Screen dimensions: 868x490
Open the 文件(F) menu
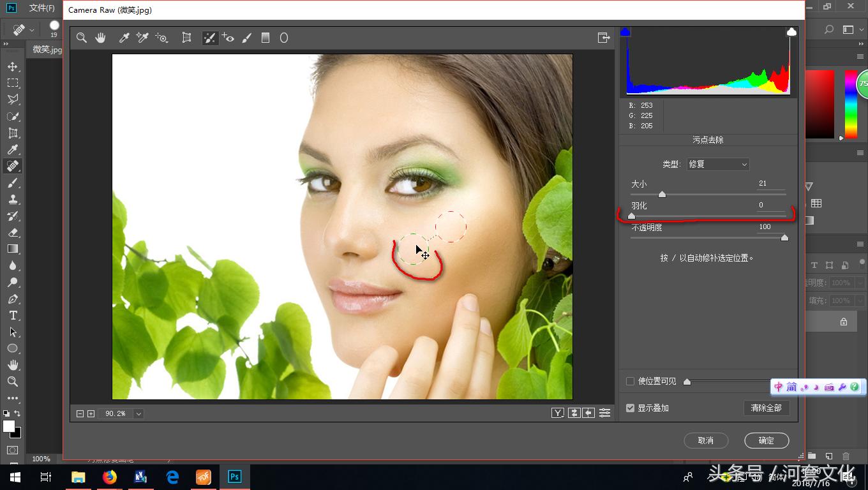[42, 8]
